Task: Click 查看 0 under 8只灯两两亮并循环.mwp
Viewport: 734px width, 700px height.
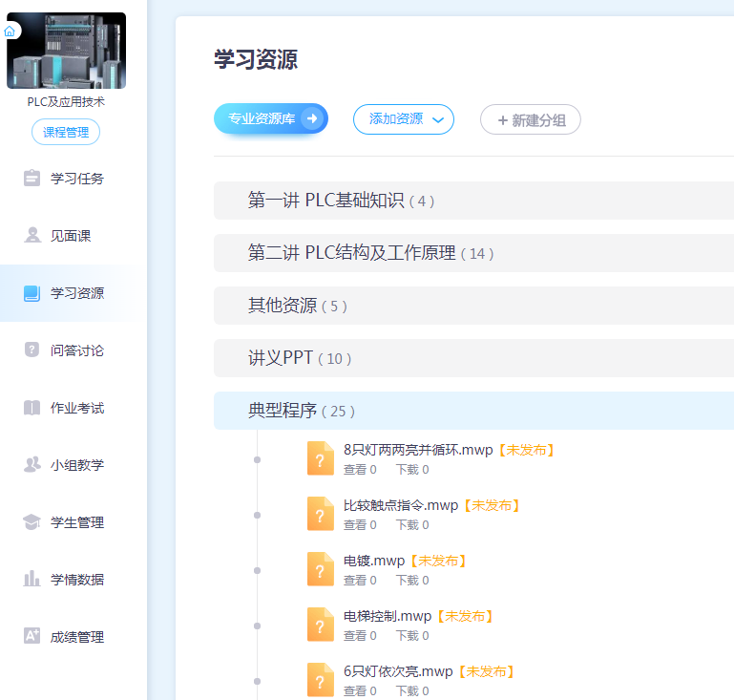Action: (x=360, y=469)
